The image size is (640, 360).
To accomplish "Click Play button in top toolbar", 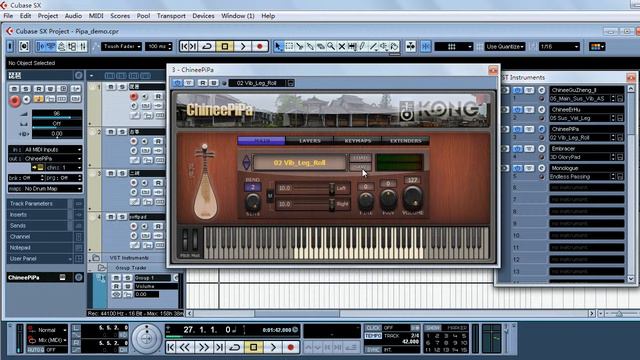I will coord(243,47).
